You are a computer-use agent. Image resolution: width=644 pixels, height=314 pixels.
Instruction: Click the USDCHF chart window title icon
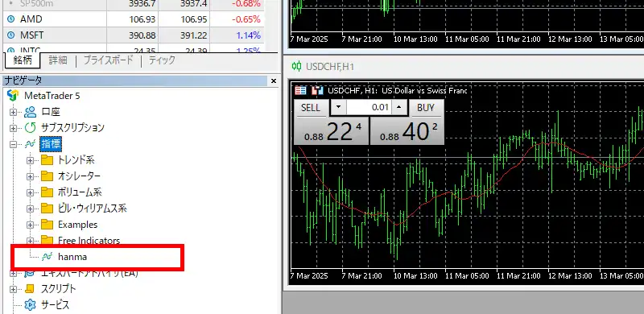[x=296, y=66]
